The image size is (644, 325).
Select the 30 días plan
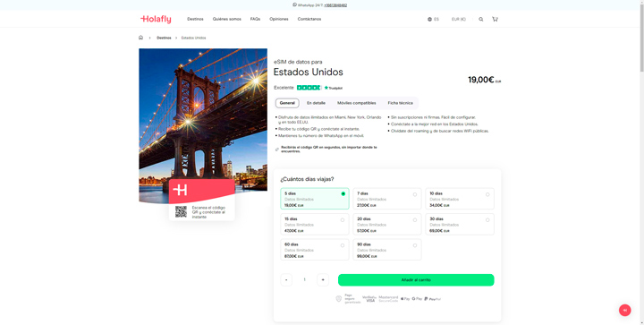(460, 225)
